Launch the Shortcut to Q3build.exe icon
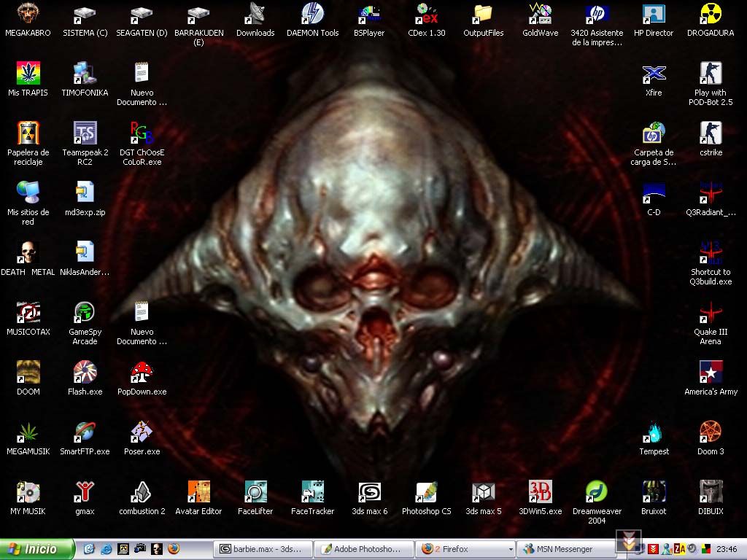Screen dimensions: 747x560 coord(711,252)
